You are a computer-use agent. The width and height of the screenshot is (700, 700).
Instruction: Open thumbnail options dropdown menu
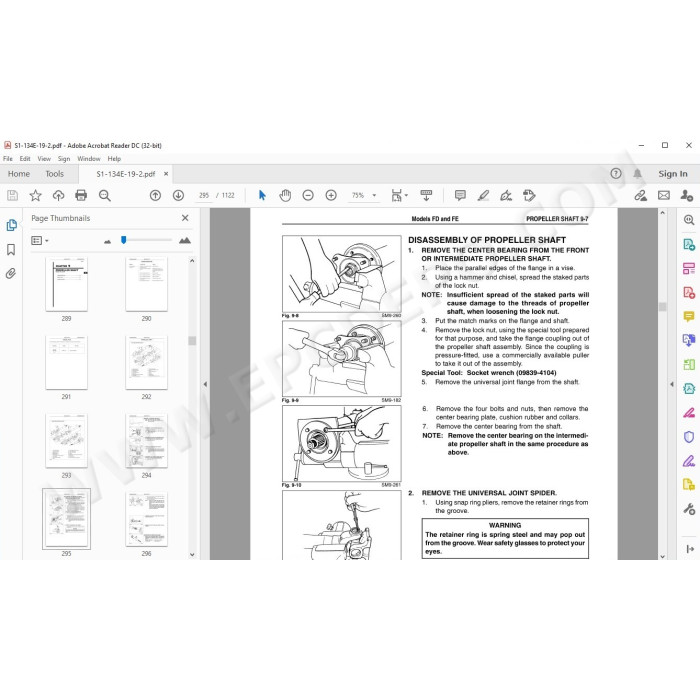(x=40, y=241)
